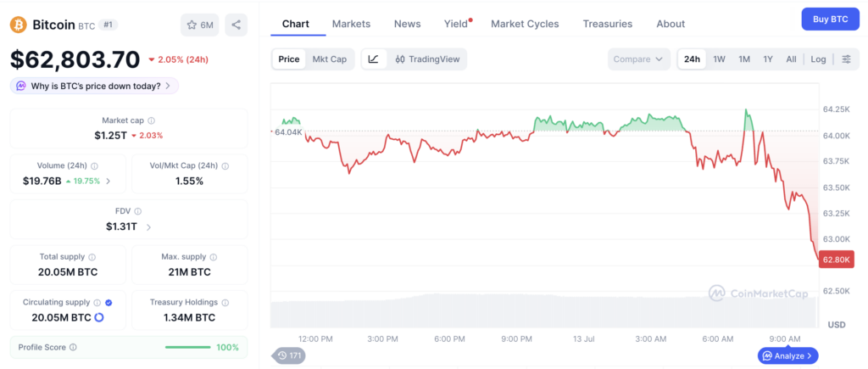Expand the FDV details chevron

tap(148, 226)
